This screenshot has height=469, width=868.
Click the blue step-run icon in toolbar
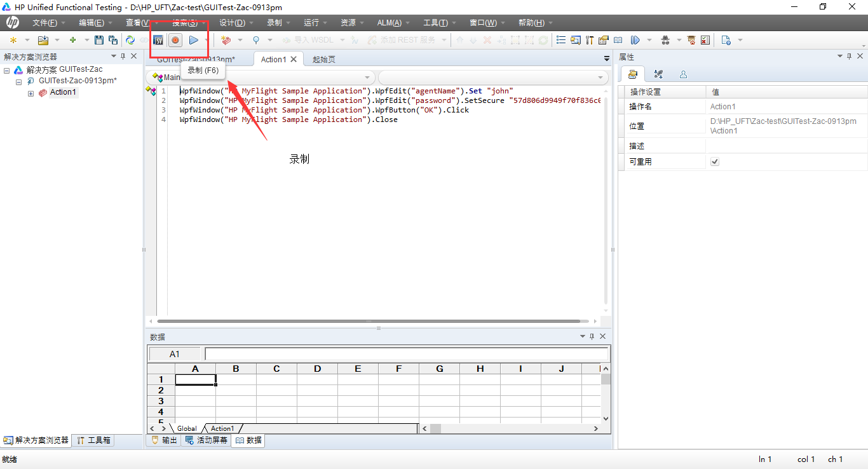635,40
